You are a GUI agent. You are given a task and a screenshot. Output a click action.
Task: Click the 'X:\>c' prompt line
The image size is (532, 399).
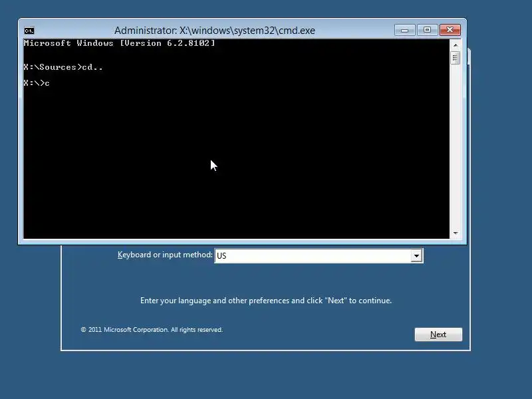(37, 83)
